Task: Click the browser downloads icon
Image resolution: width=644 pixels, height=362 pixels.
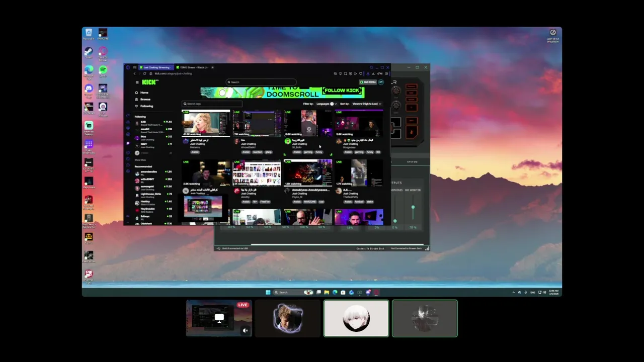Action: 373,73
